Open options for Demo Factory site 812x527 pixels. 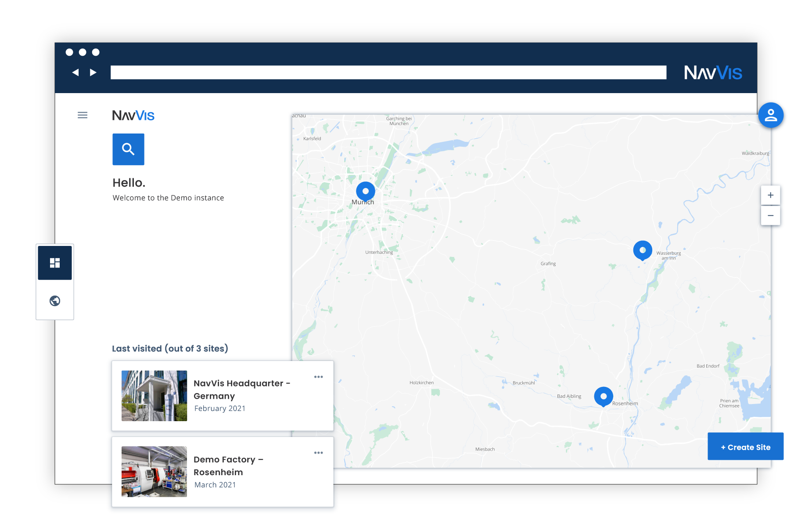(319, 453)
